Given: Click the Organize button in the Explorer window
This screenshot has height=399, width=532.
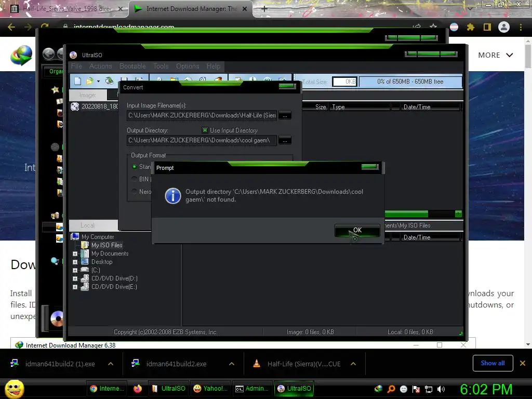Looking at the screenshot, I should (x=54, y=71).
